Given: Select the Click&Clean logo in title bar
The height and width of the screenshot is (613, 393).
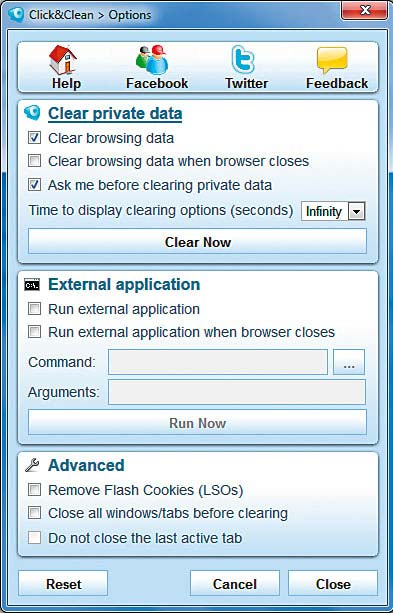Looking at the screenshot, I should coord(16,15).
